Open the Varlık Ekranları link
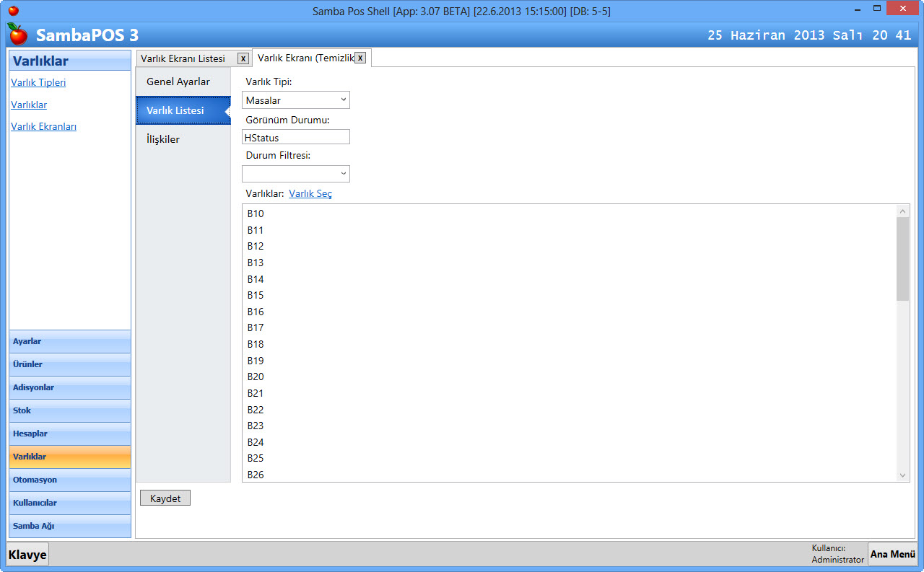 (x=43, y=126)
